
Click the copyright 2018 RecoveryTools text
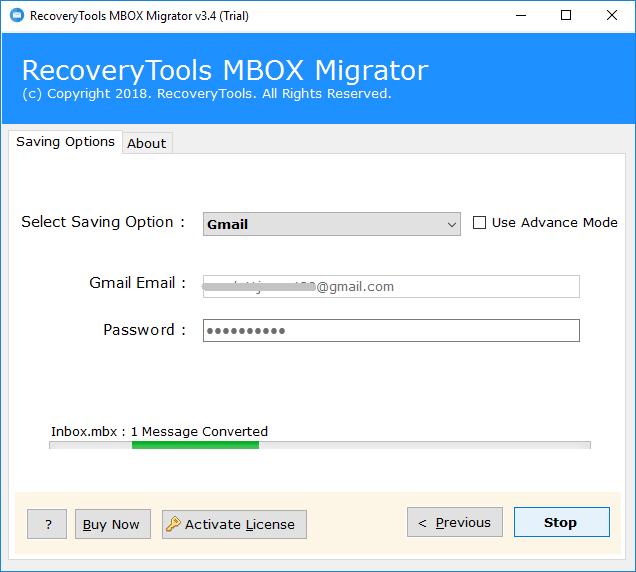(207, 94)
